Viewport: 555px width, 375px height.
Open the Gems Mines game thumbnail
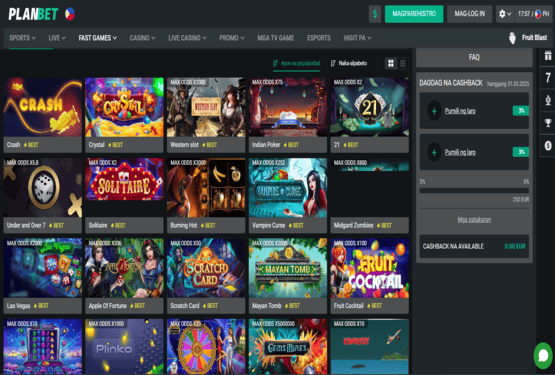(288, 347)
